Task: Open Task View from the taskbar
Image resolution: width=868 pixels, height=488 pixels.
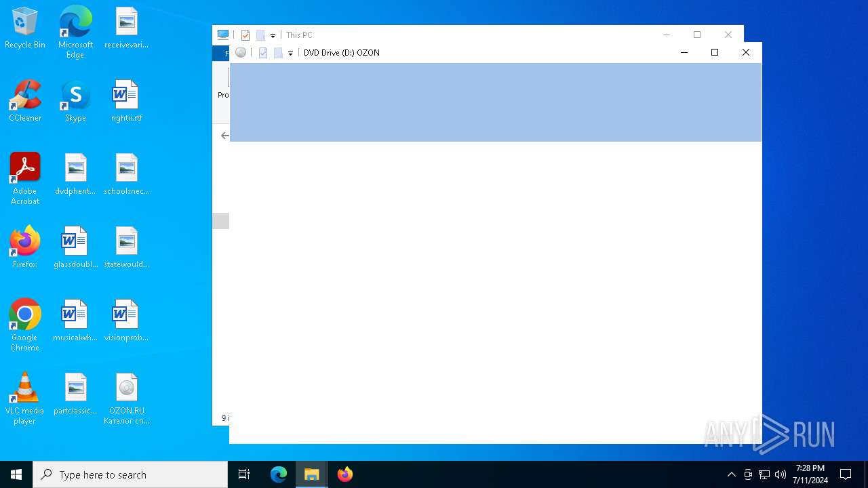Action: click(x=244, y=474)
